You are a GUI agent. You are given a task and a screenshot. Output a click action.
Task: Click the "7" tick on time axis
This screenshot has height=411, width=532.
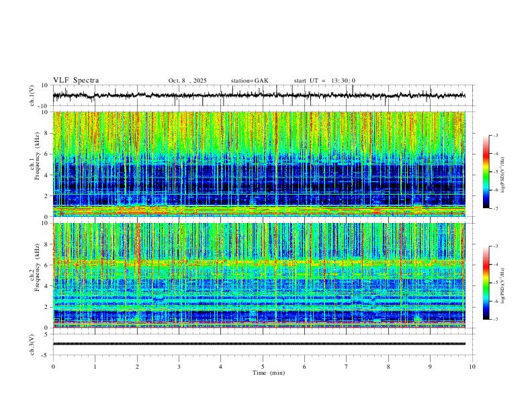(347, 367)
